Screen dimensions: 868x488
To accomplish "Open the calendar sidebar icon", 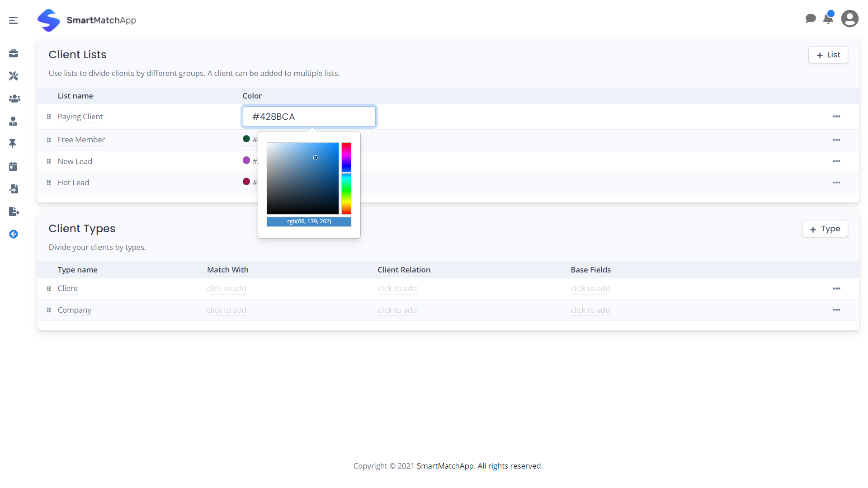I will tap(13, 166).
